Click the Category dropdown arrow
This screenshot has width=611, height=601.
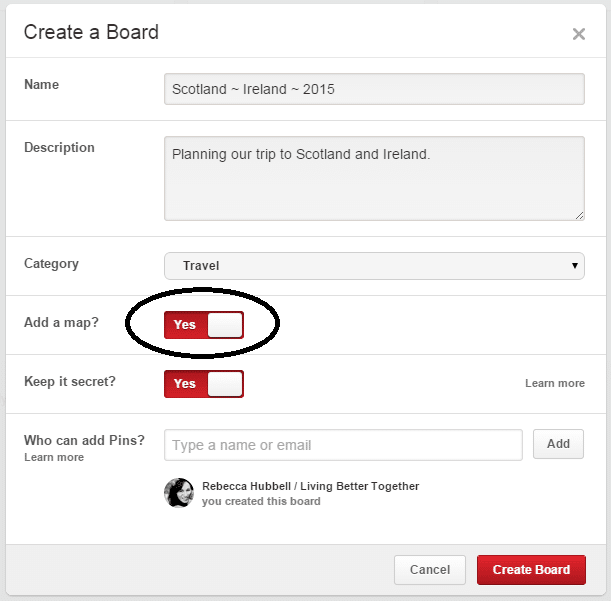[x=574, y=265]
